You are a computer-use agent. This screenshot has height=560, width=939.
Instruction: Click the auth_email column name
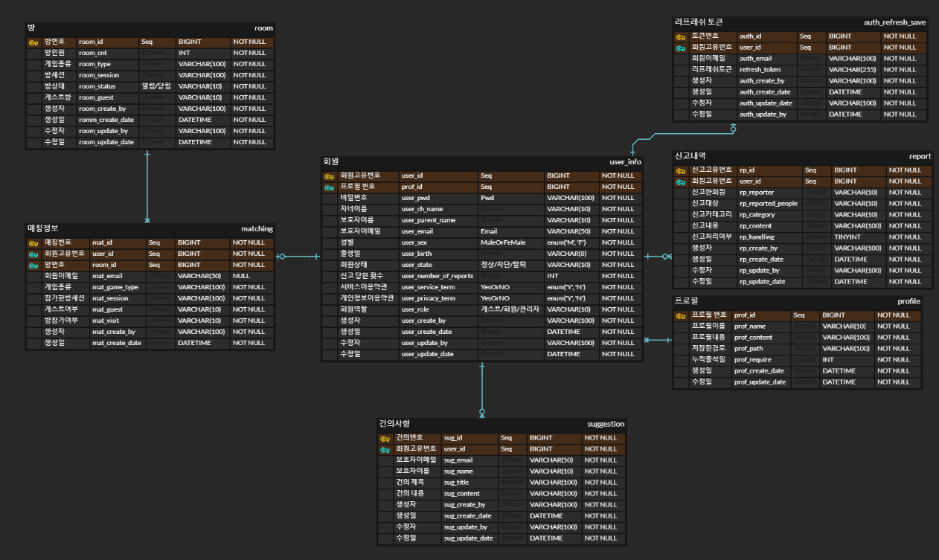point(755,58)
